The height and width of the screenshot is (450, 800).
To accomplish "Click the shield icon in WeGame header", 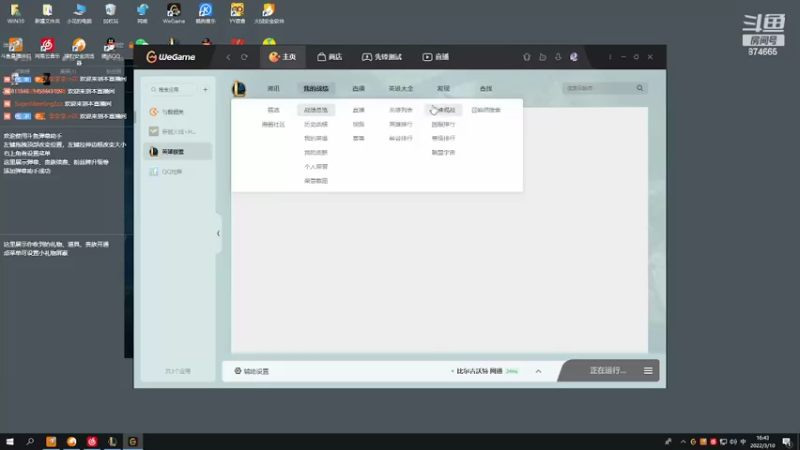I will tap(527, 57).
